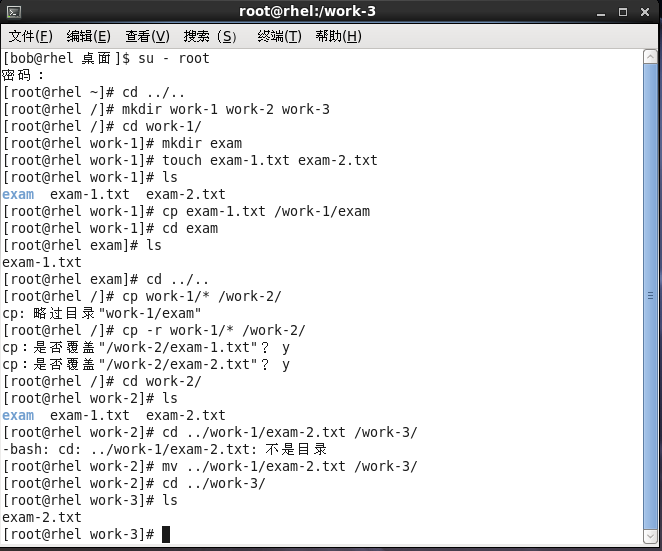662x551 pixels.
Task: Click the 'cd ../work-3/' command line
Action: pyautogui.click(x=134, y=483)
